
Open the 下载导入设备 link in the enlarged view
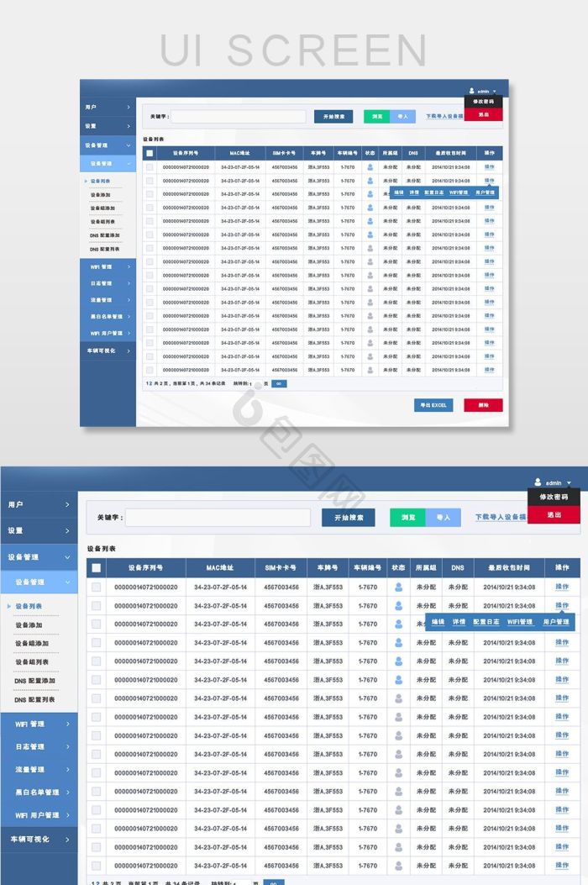[500, 517]
